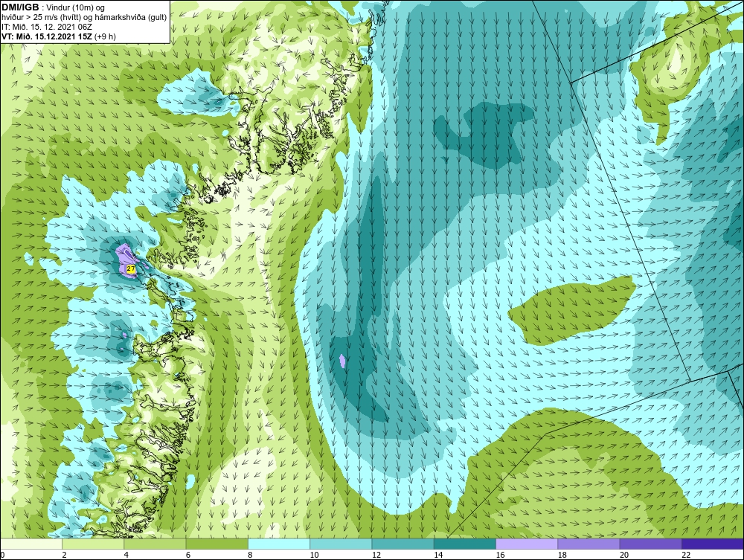This screenshot has width=744, height=560.
Task: Select the 20-22 m/s violet legend swatch
Action: point(650,544)
